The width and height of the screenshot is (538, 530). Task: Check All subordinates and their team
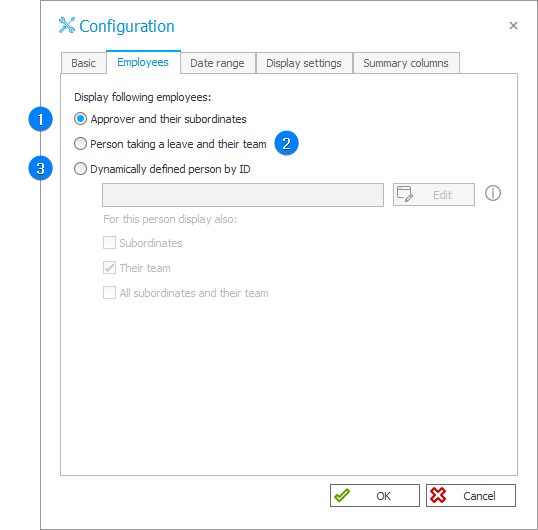109,293
